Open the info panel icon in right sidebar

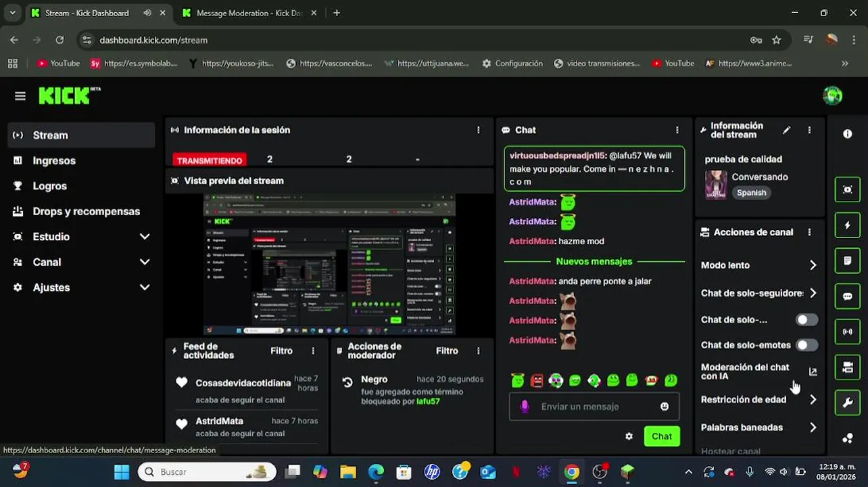tap(847, 134)
